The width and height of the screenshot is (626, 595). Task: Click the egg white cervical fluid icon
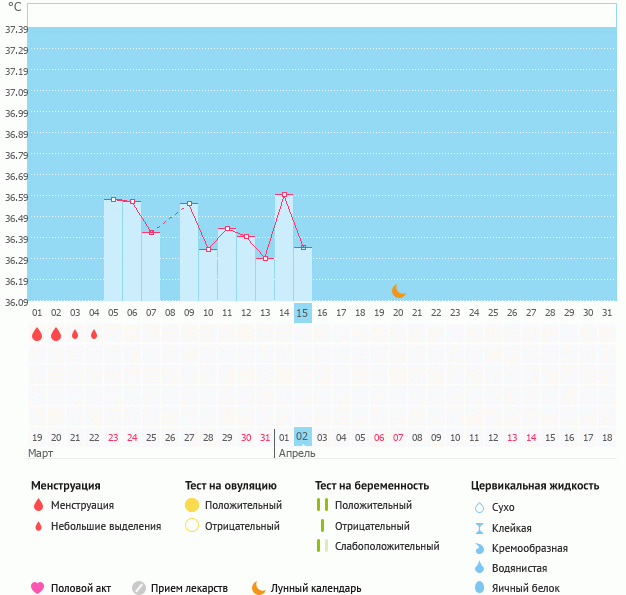point(479,588)
